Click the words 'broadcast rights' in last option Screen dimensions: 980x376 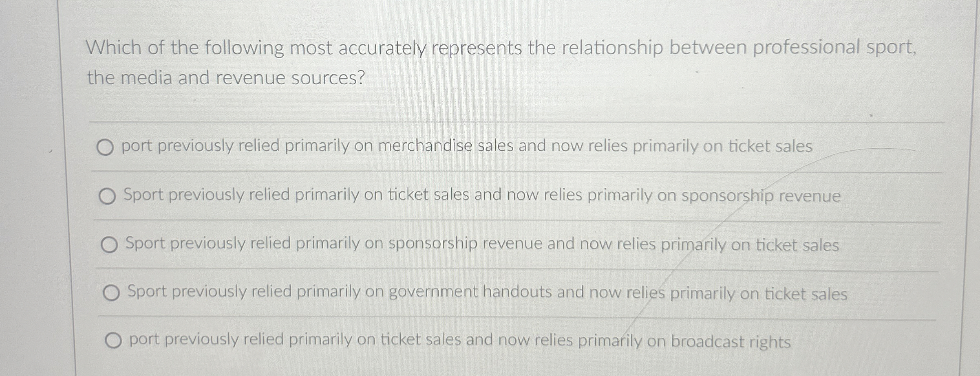point(731,341)
